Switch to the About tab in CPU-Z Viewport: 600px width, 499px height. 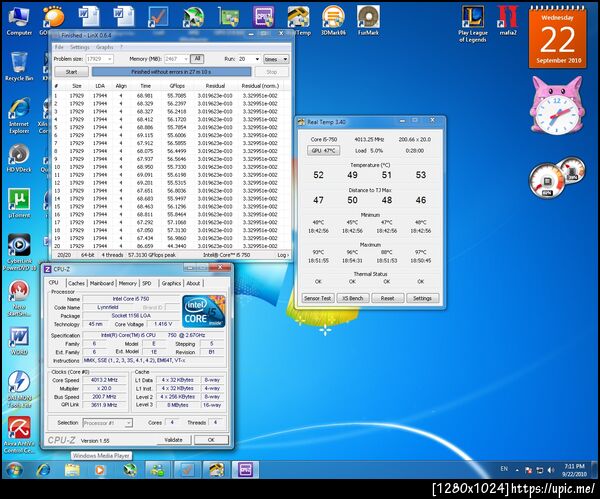pyautogui.click(x=193, y=283)
